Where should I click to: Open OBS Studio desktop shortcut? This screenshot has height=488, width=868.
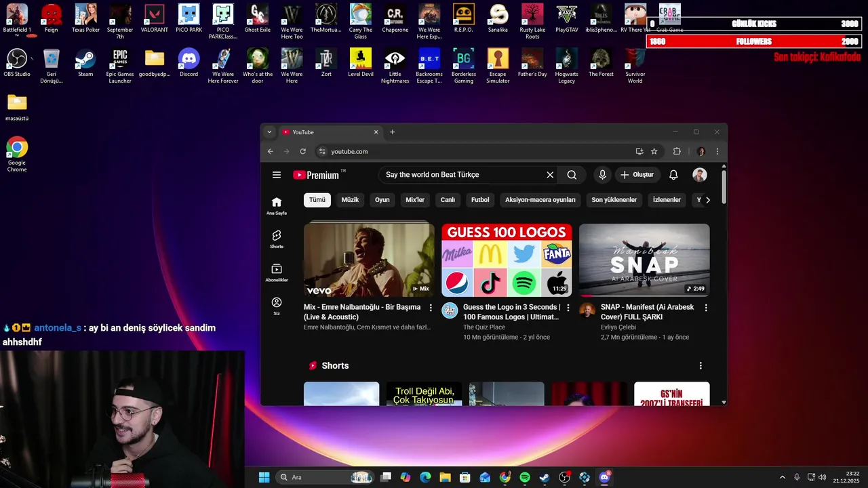17,63
